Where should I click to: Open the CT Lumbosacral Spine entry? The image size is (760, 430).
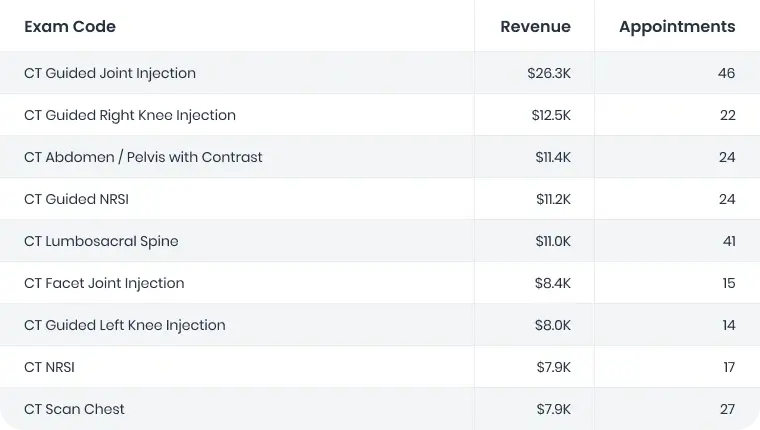(x=101, y=241)
